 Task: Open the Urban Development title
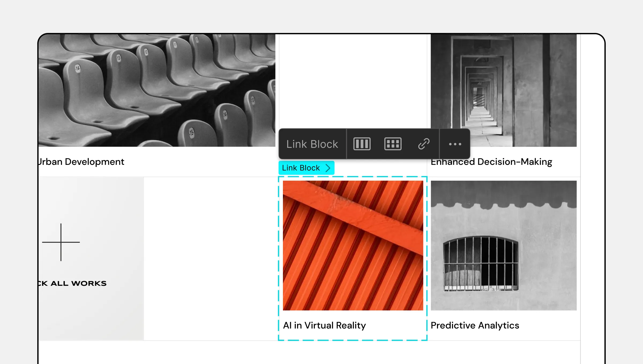81,162
